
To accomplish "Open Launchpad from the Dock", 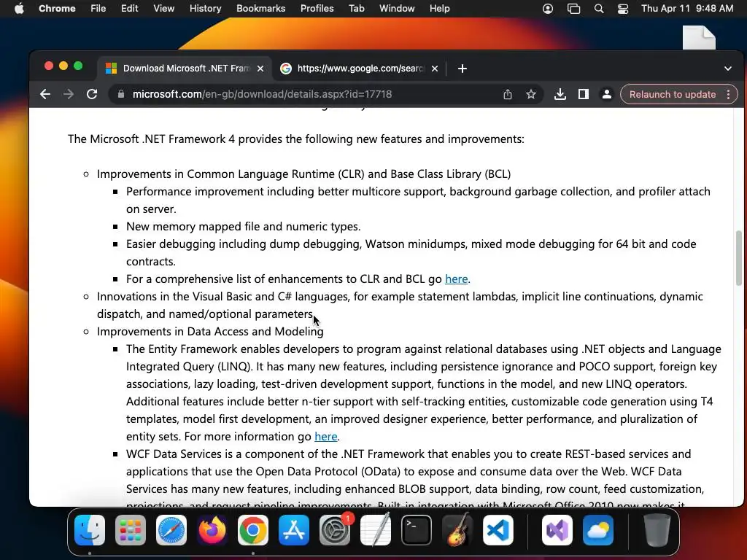I will [x=130, y=530].
